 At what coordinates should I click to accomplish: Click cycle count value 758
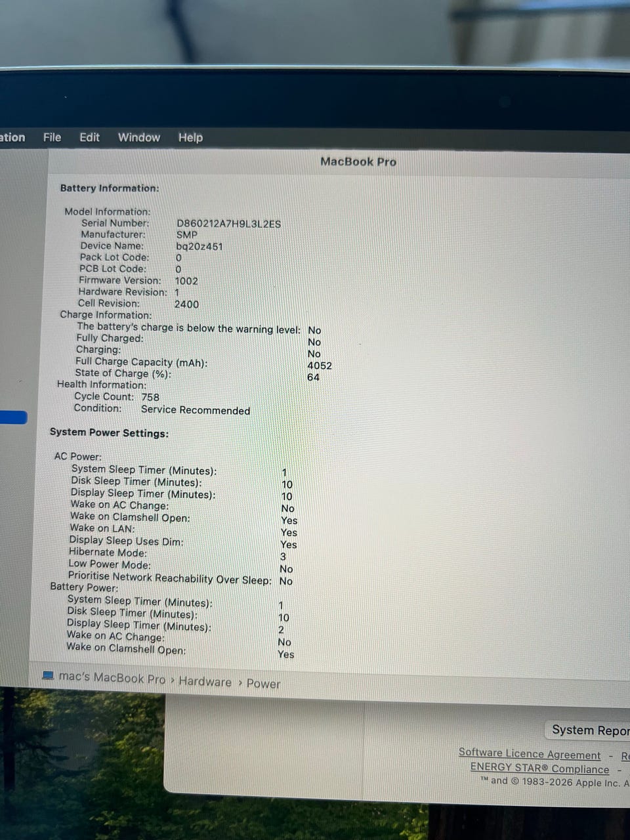click(150, 397)
